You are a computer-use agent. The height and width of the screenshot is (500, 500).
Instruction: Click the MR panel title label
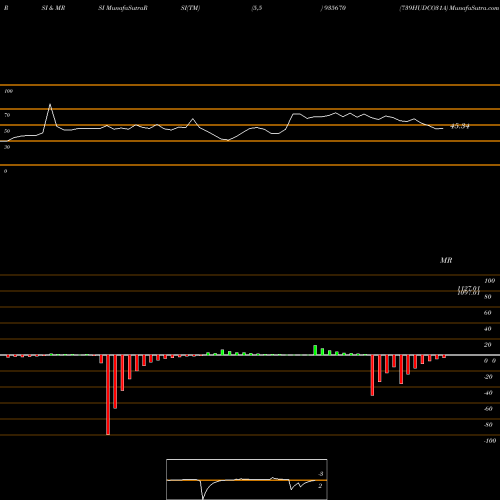click(446, 260)
